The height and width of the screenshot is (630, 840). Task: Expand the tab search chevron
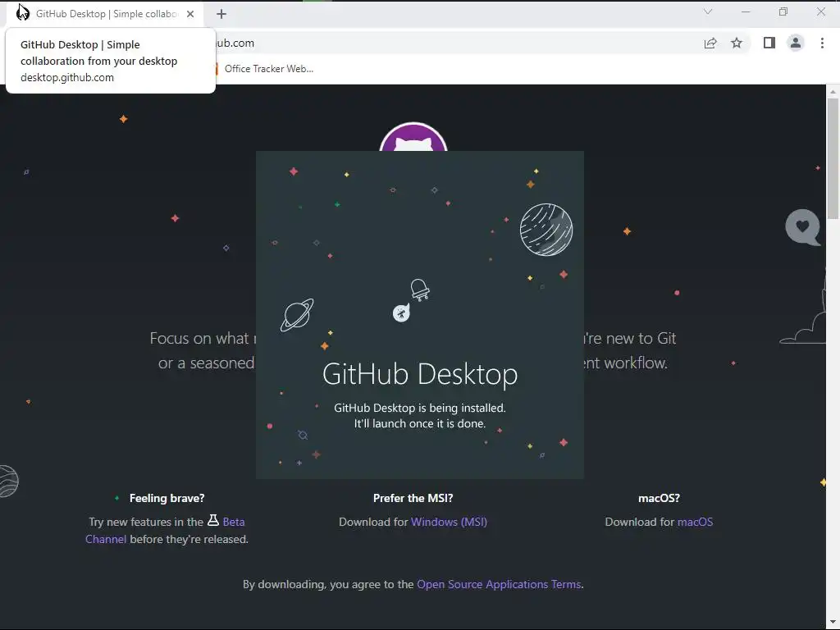coord(708,11)
